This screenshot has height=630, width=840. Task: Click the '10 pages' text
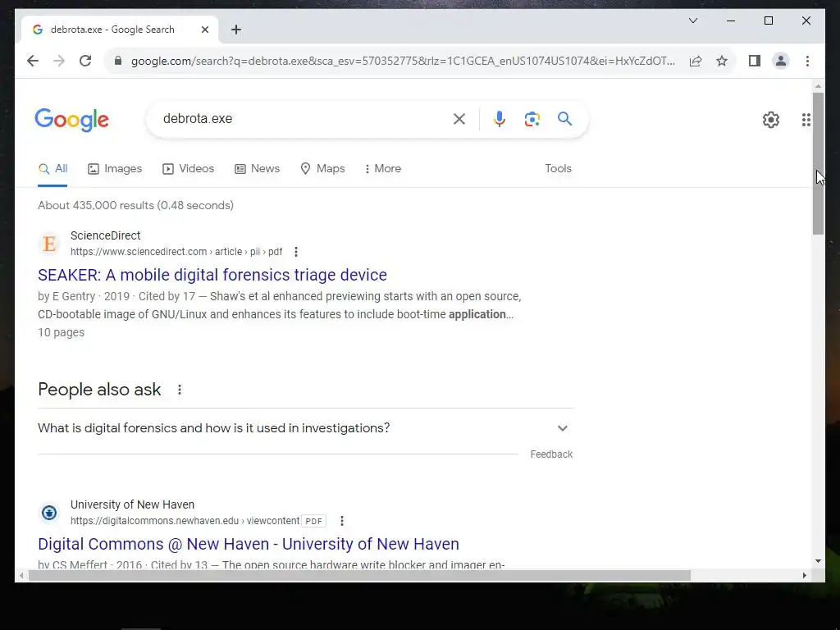click(x=61, y=333)
